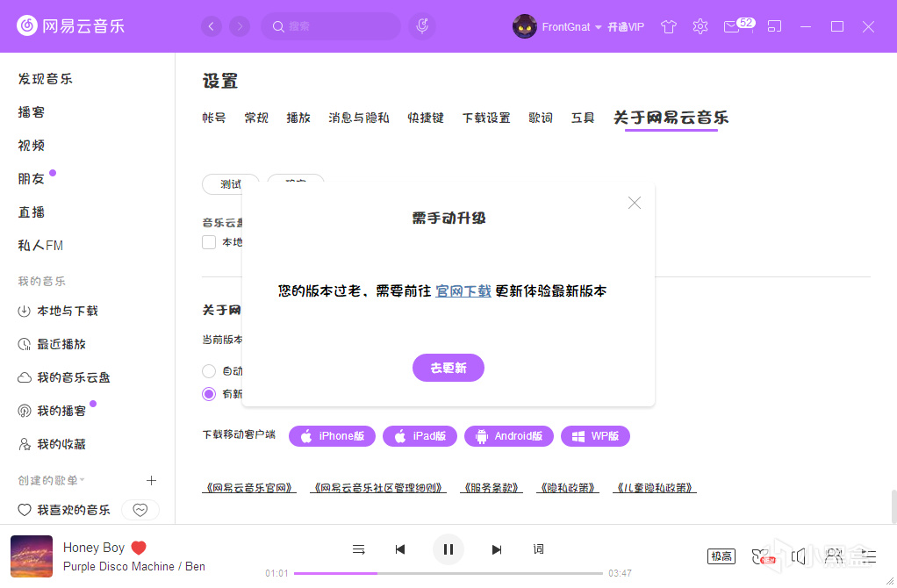Open 直播 in the sidebar
This screenshot has height=588, width=897.
(x=32, y=212)
